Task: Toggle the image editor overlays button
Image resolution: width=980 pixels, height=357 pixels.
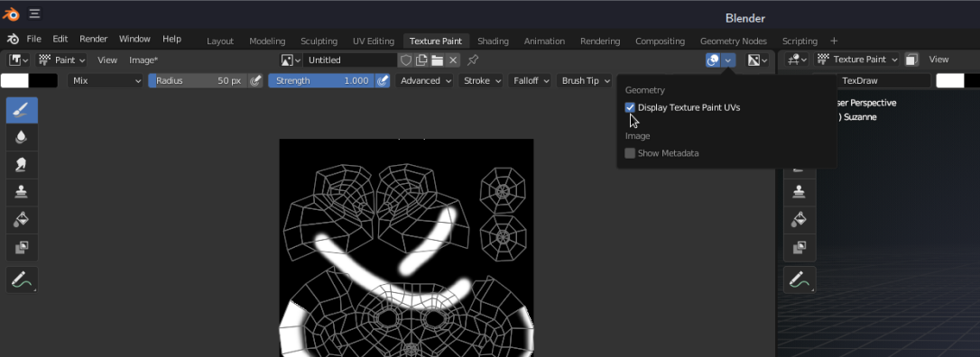Action: point(713,59)
